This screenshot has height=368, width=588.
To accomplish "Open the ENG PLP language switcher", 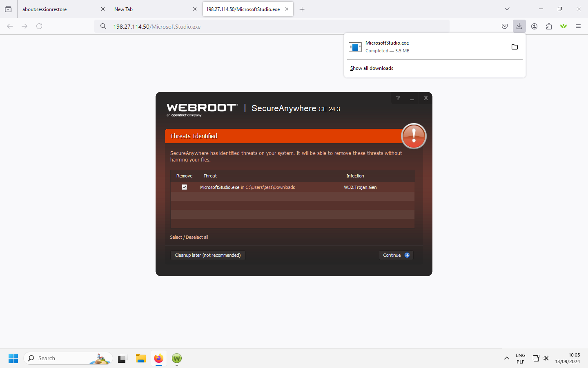I will [521, 359].
